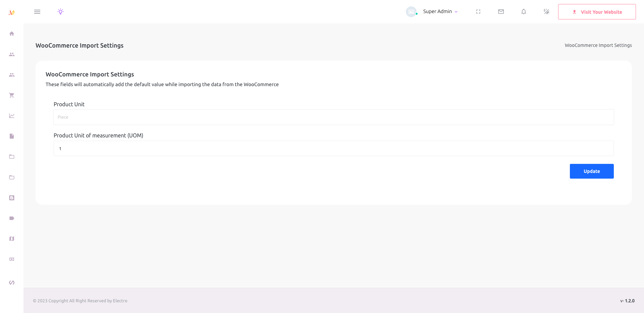The width and height of the screenshot is (644, 313).
Task: Click the payments card icon in sidebar
Action: point(12,259)
